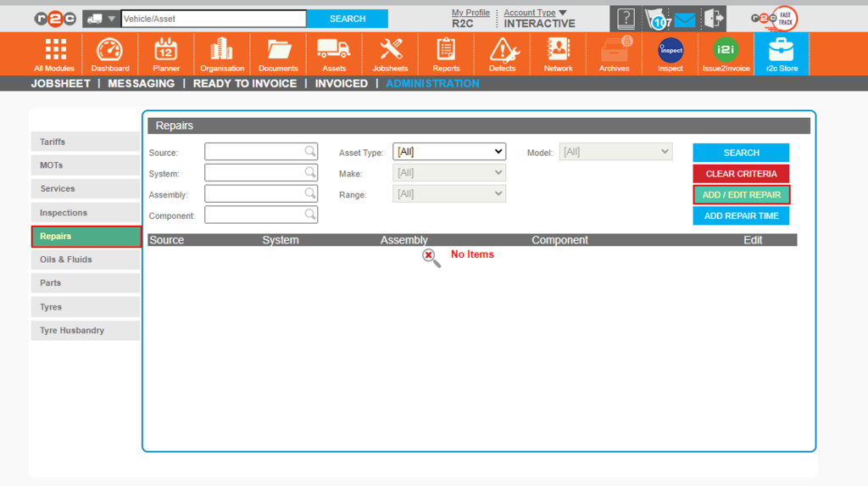The height and width of the screenshot is (486, 868).
Task: Select Tyre Husbandry in the sidebar
Action: pyautogui.click(x=86, y=330)
